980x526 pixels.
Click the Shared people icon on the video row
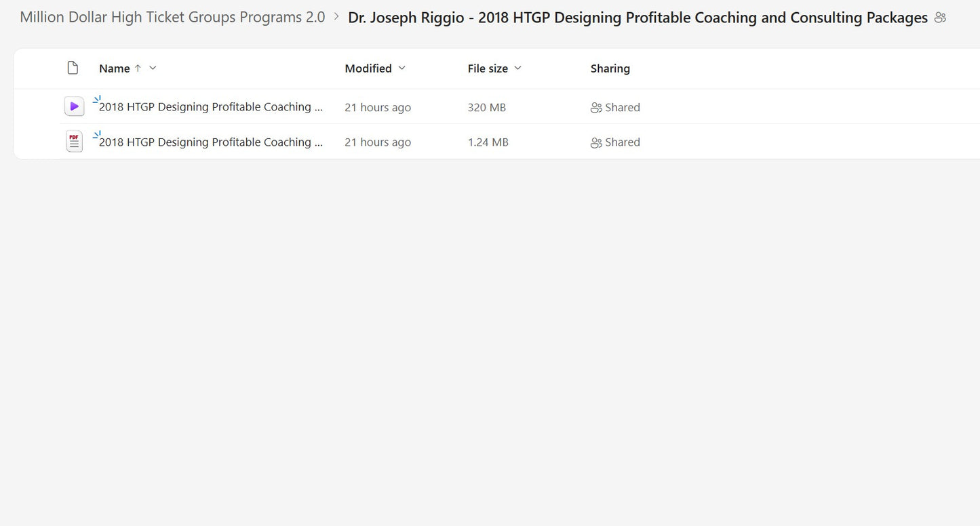tap(595, 107)
